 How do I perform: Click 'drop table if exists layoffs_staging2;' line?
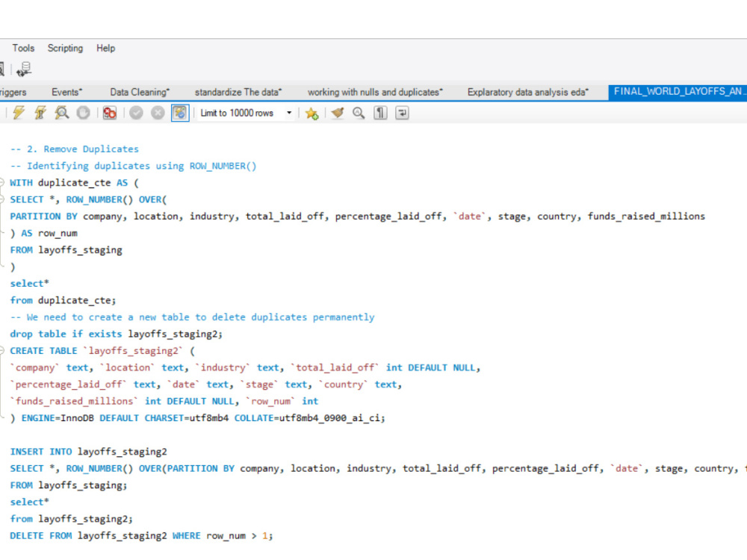117,334
